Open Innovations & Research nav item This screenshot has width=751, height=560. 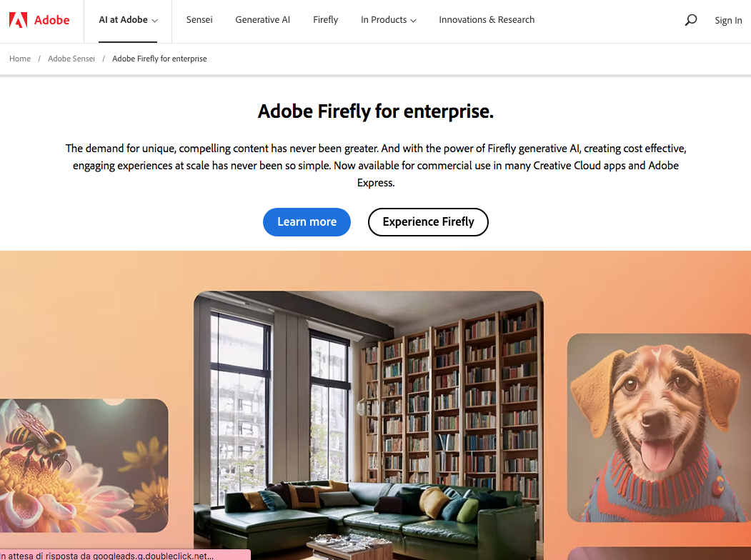coord(487,20)
